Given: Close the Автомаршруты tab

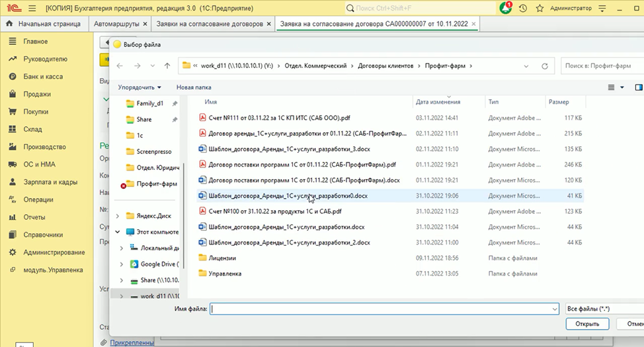Looking at the screenshot, I should pos(145,24).
